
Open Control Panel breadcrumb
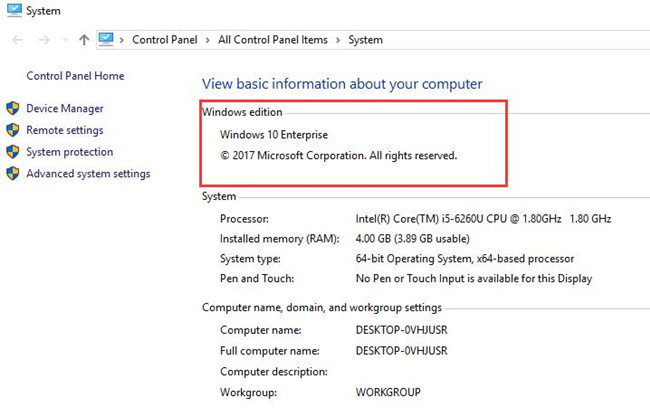pyautogui.click(x=165, y=40)
